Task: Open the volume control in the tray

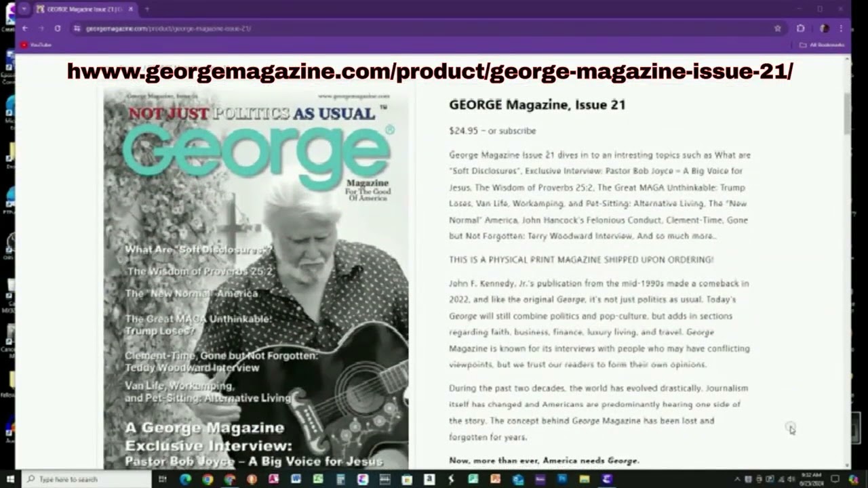Action: [x=791, y=479]
